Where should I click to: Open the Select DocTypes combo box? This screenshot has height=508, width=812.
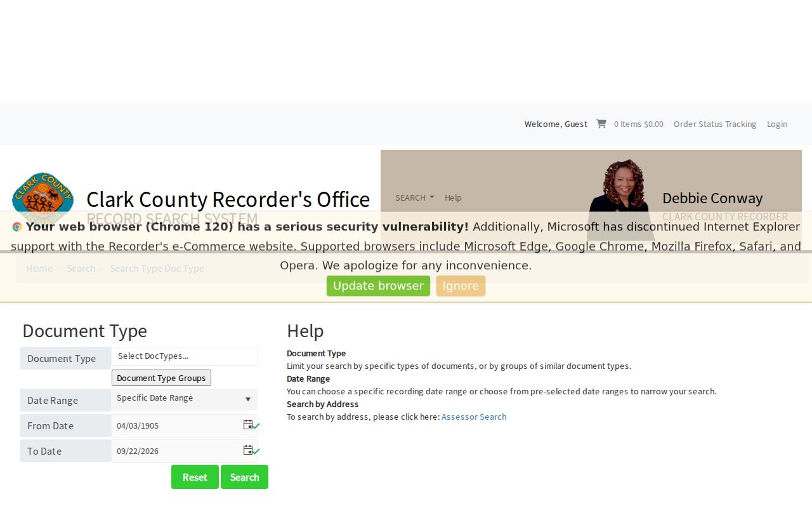[184, 356]
